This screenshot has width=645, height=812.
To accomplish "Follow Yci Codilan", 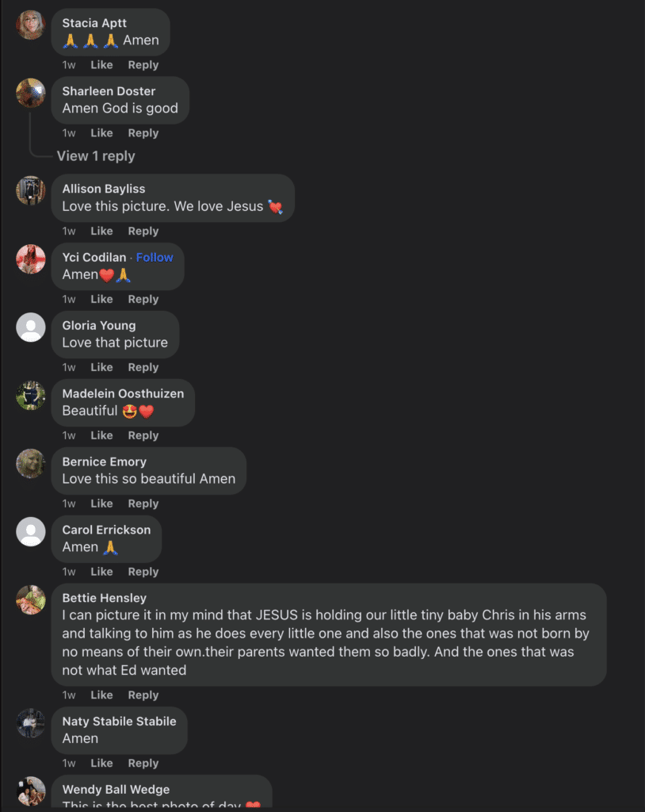I will pyautogui.click(x=155, y=257).
